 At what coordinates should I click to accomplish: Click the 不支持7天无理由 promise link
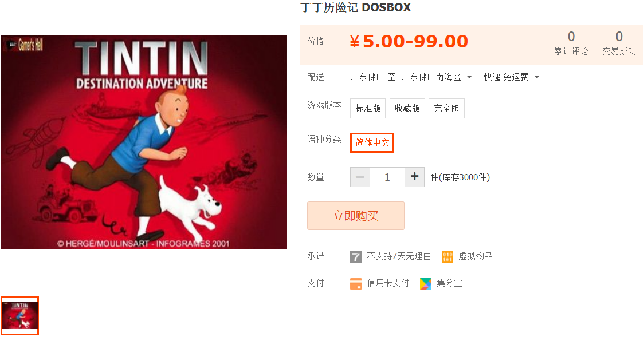(x=399, y=256)
